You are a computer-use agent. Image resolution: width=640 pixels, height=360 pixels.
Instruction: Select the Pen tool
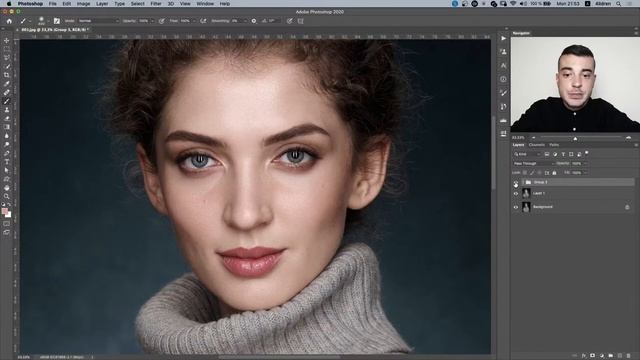7,153
